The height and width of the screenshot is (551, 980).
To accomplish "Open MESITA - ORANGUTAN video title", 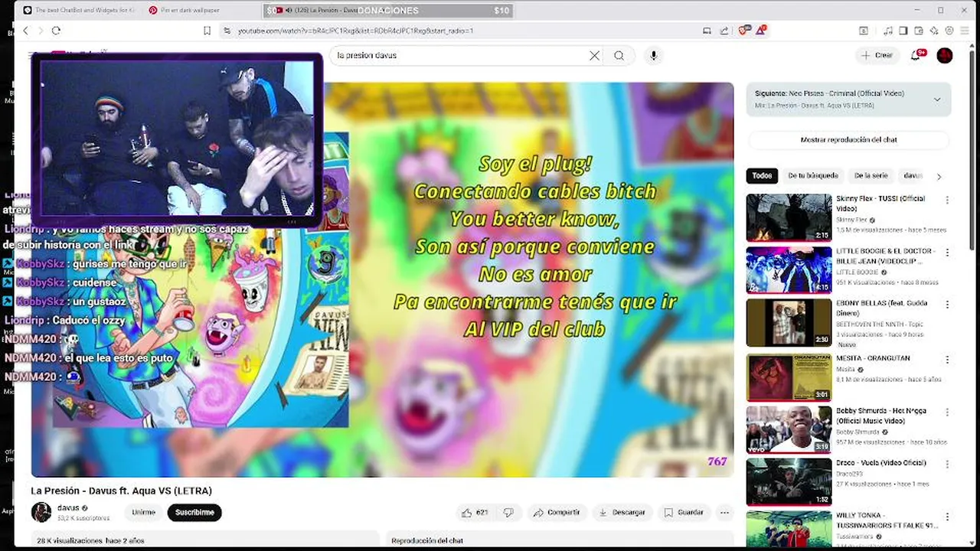I will click(x=873, y=358).
